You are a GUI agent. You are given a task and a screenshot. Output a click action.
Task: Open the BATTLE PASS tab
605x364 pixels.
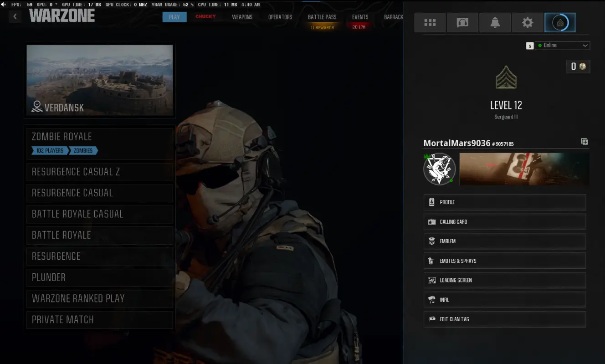pyautogui.click(x=322, y=17)
